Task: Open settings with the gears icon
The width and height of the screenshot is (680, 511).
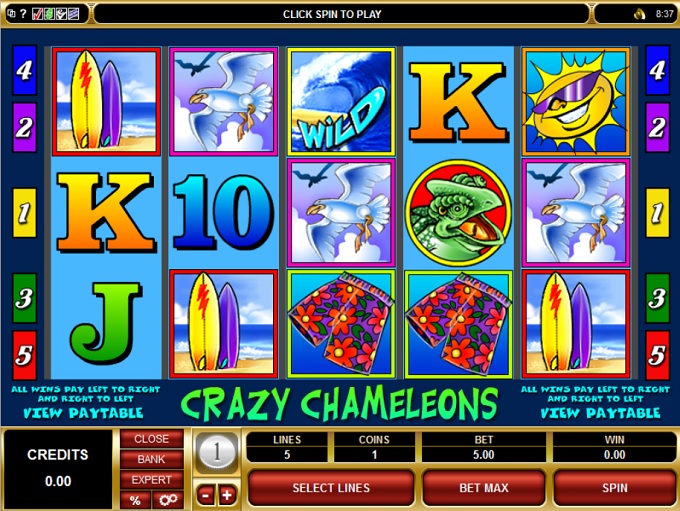Action: coord(168,500)
